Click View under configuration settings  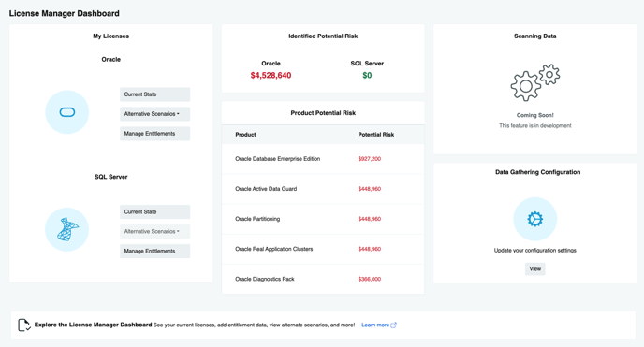[x=535, y=269]
